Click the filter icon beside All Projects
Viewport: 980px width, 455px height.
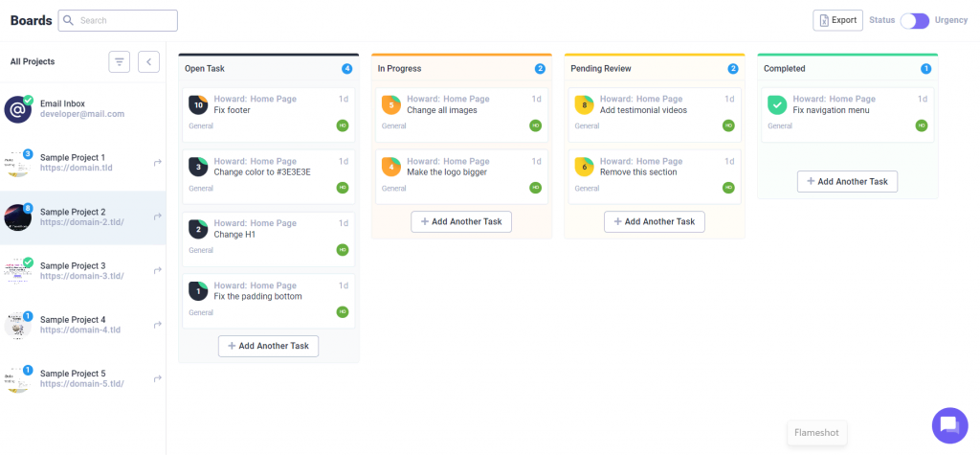[x=120, y=62]
